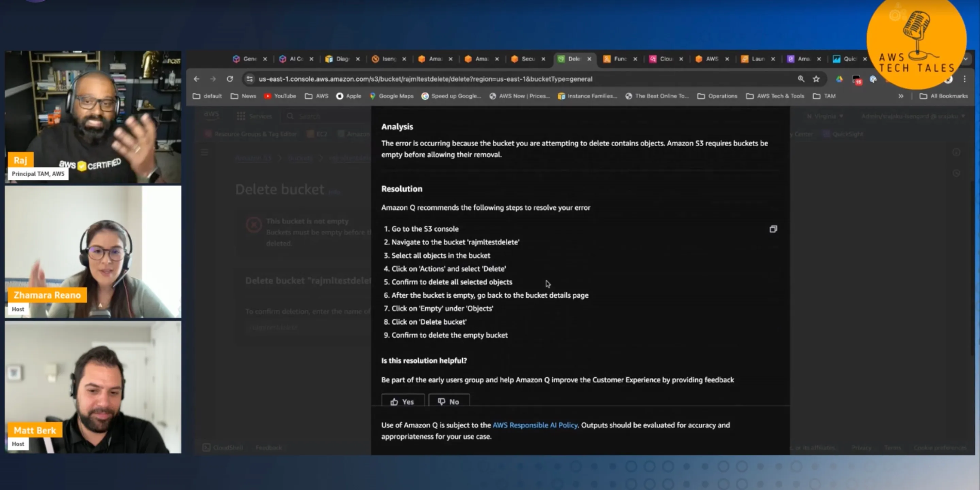
Task: Click the Buckets breadcrumb link
Action: pyautogui.click(x=300, y=158)
